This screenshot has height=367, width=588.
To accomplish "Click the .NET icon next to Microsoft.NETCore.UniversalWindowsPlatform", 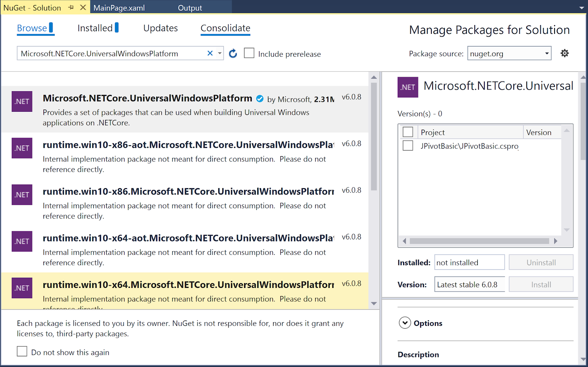I will (x=22, y=101).
